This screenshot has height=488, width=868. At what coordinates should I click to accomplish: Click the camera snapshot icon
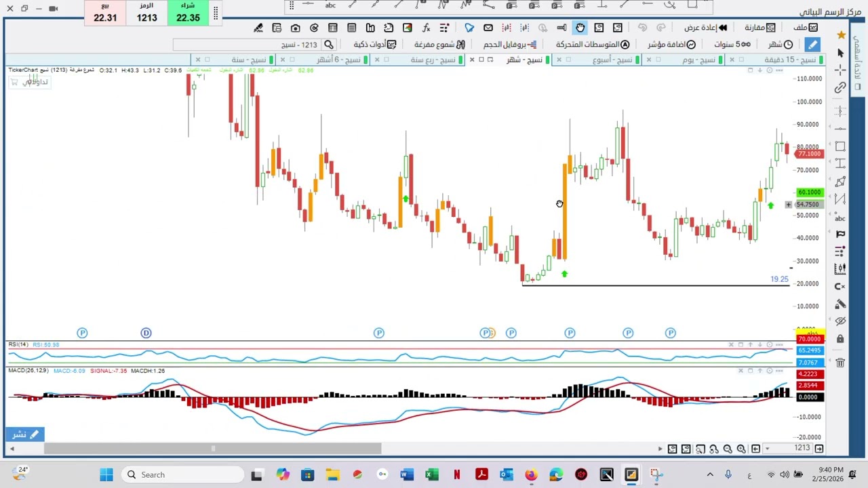(296, 28)
